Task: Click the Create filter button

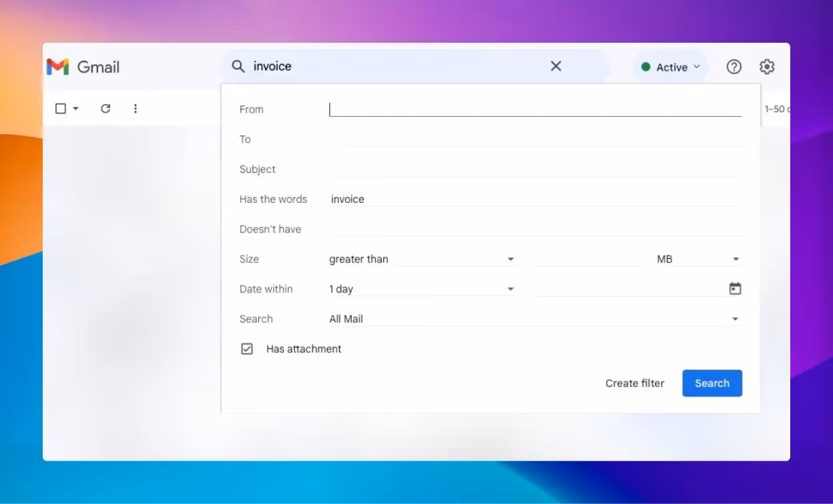Action: [x=635, y=383]
